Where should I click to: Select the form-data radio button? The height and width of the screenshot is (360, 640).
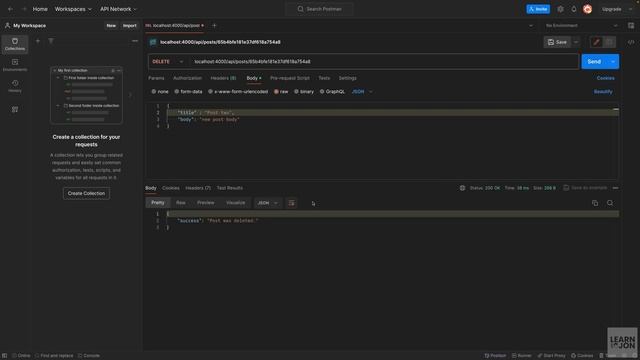tap(177, 91)
